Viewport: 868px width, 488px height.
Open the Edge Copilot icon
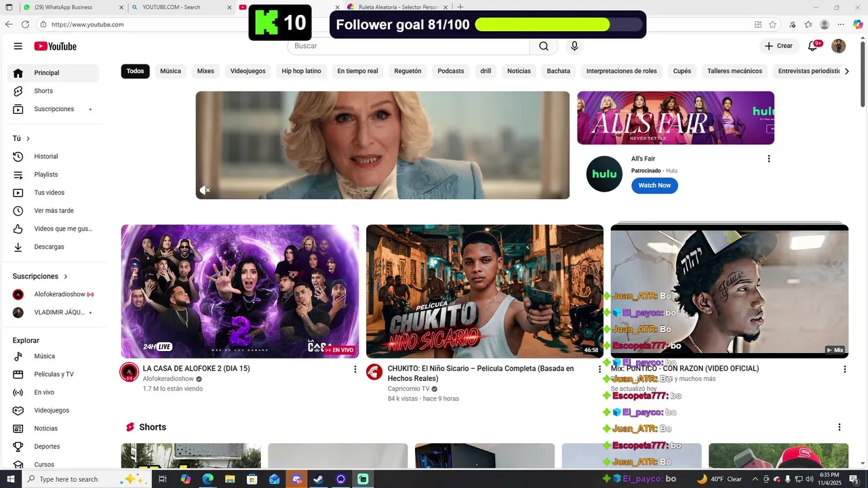[x=858, y=24]
